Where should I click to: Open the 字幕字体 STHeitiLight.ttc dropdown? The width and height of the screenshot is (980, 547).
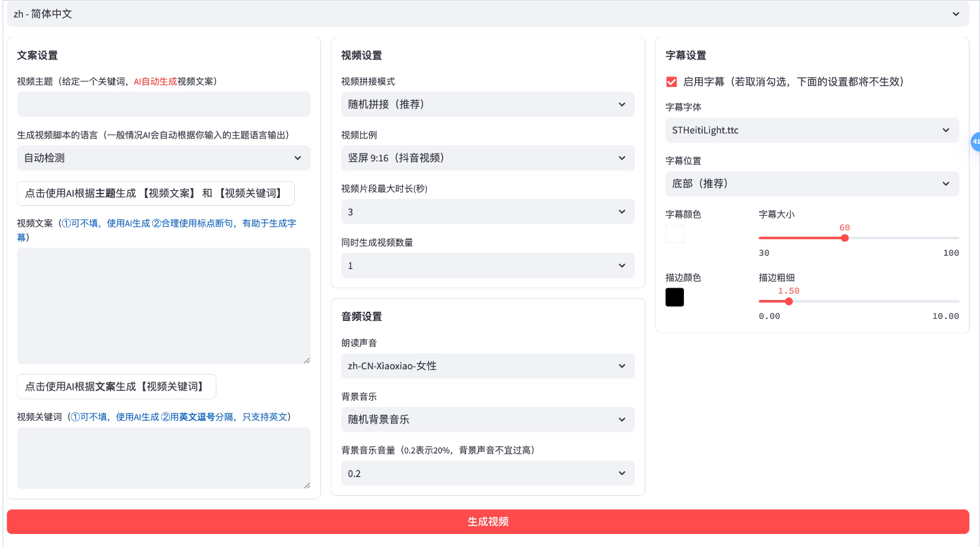[x=811, y=130]
